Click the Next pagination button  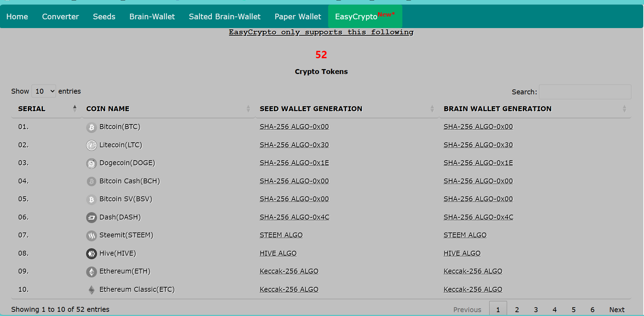(617, 310)
